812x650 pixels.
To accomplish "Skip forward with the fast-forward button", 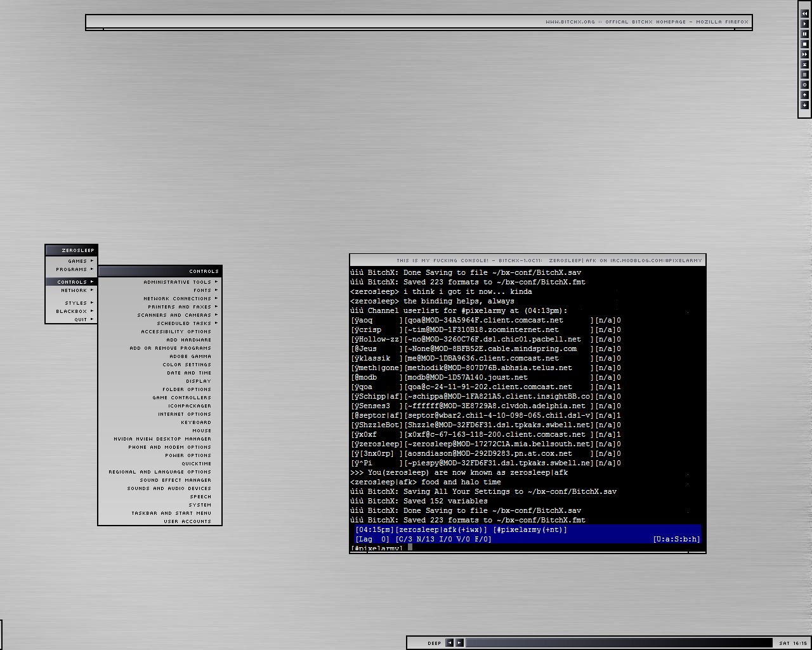I will pos(805,54).
